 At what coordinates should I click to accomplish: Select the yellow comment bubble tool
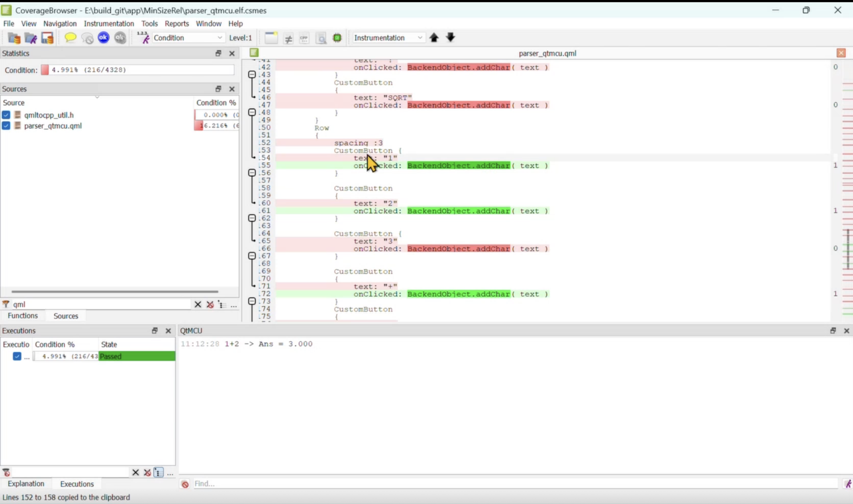[70, 38]
